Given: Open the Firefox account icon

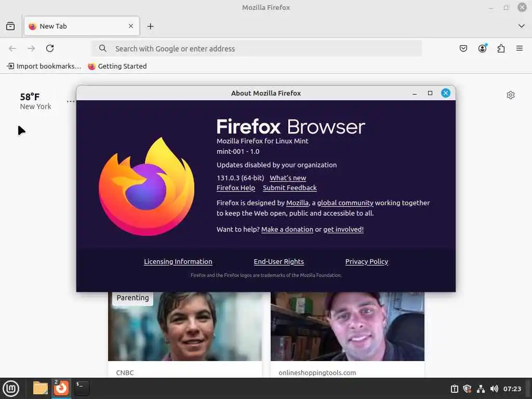Looking at the screenshot, I should click(482, 48).
